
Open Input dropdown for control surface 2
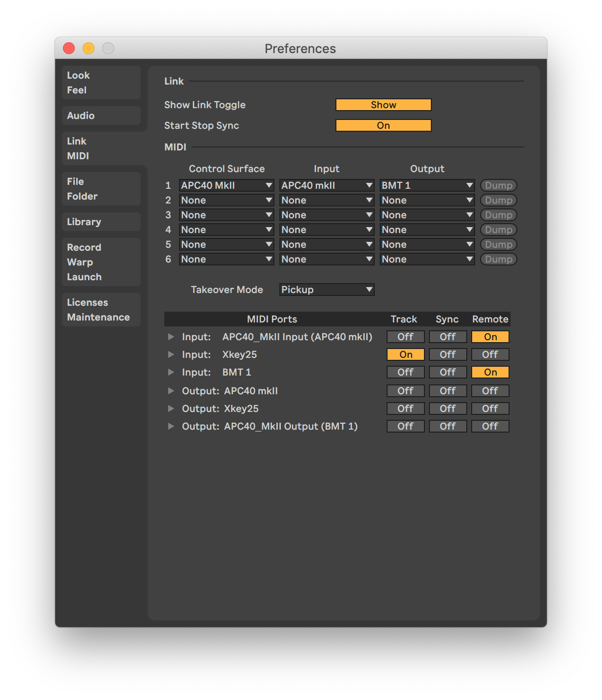[x=327, y=200]
